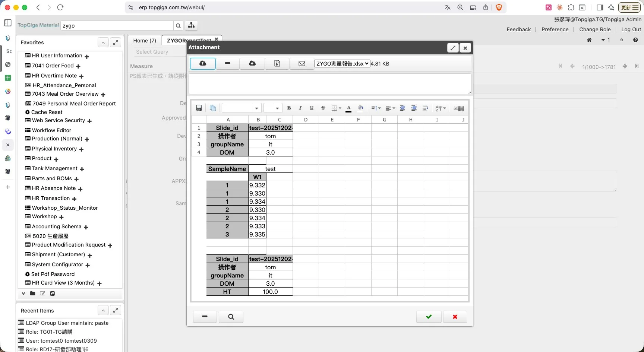The height and width of the screenshot is (352, 644).
Task: Confirm with the green checkmark button
Action: tap(429, 317)
